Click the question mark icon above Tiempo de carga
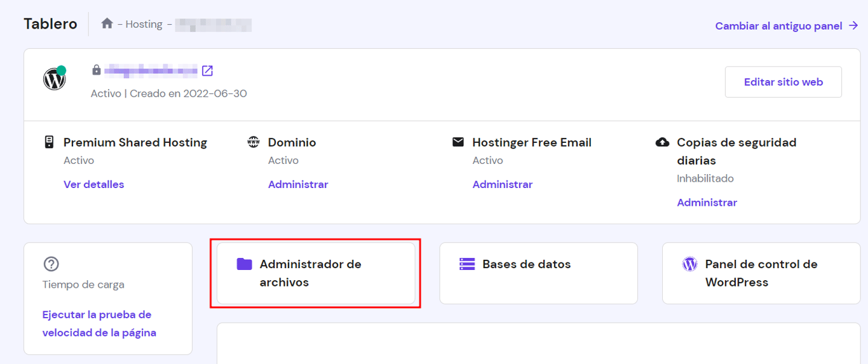Image resolution: width=868 pixels, height=364 pixels. tap(51, 264)
